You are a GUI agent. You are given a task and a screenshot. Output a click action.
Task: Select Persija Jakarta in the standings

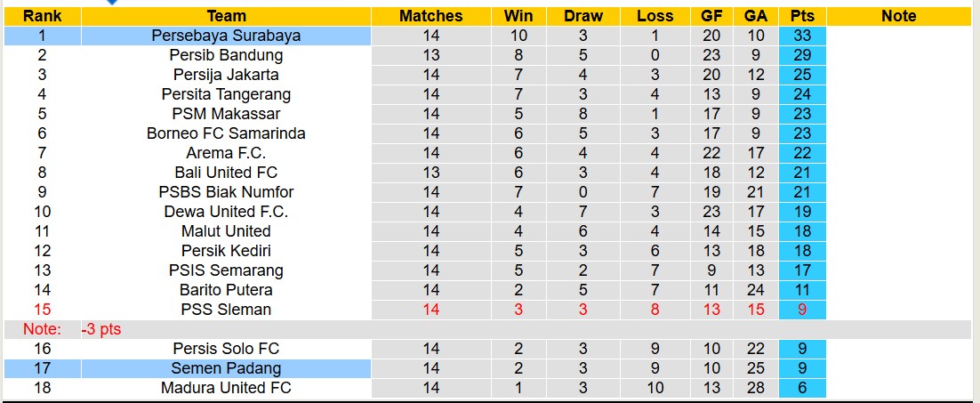[226, 75]
